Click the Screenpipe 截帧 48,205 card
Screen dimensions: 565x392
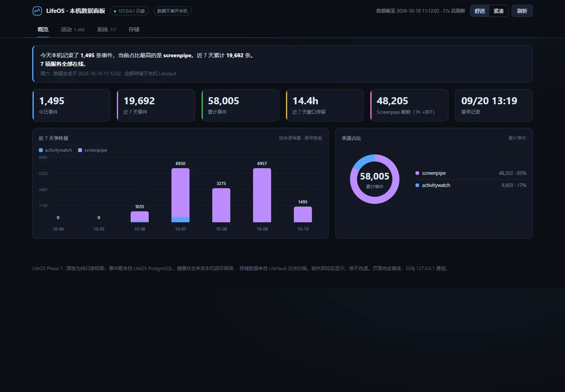(x=409, y=105)
